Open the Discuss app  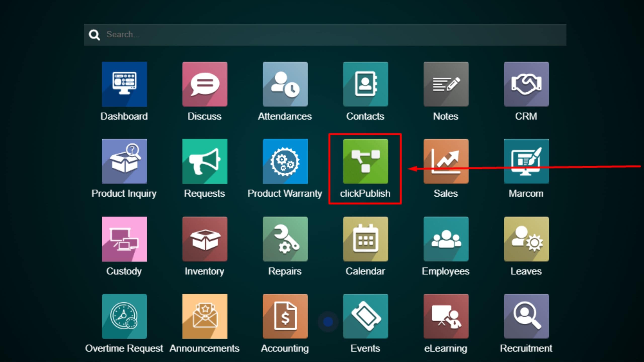point(205,84)
